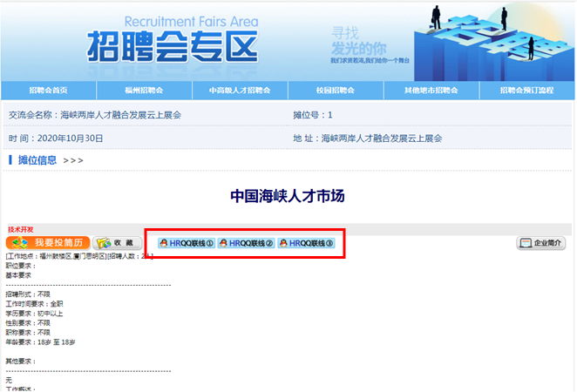This screenshot has height=392, width=577.
Task: Switch to 校园招聘会 tab
Action: tap(336, 91)
